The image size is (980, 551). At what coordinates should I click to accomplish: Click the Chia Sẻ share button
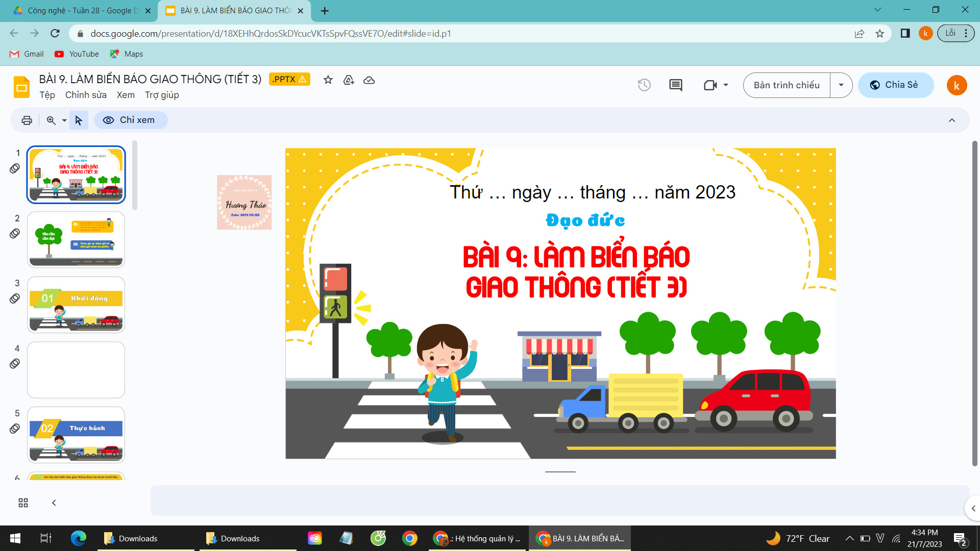(896, 85)
